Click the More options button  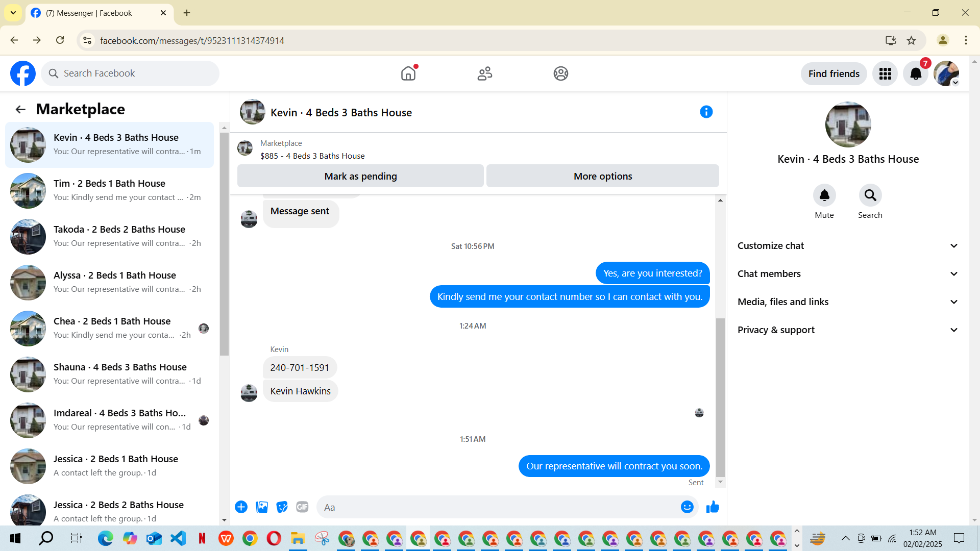click(602, 176)
